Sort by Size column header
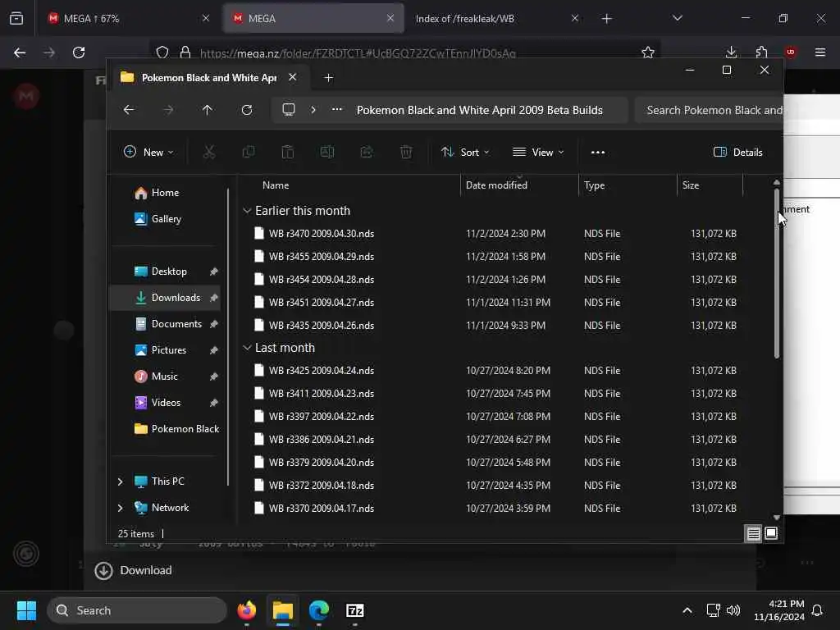840x630 pixels. pos(691,185)
